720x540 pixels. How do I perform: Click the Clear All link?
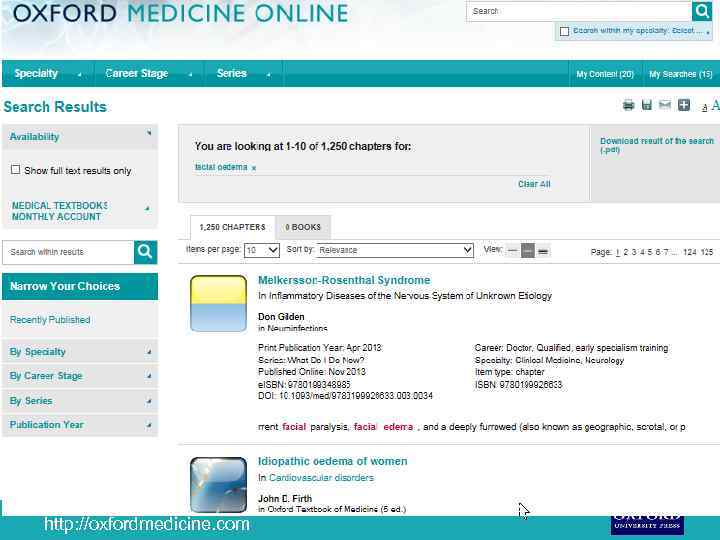(534, 184)
